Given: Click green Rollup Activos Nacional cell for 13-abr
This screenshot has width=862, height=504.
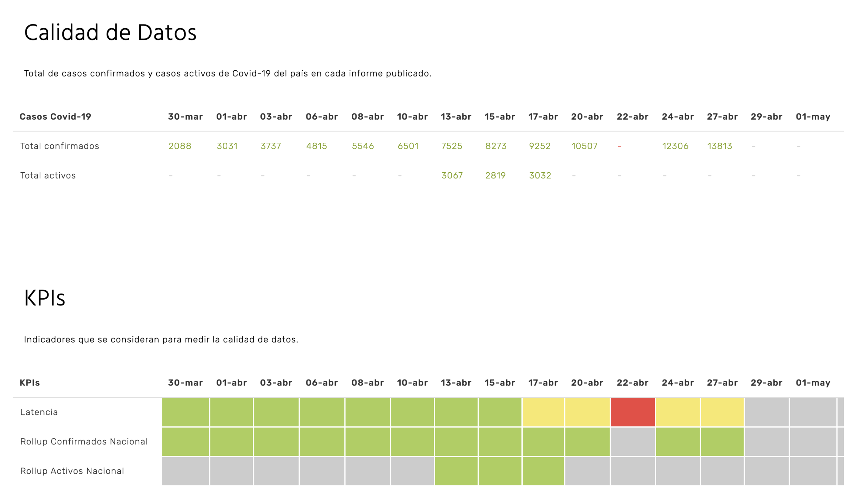Looking at the screenshot, I should [456, 471].
